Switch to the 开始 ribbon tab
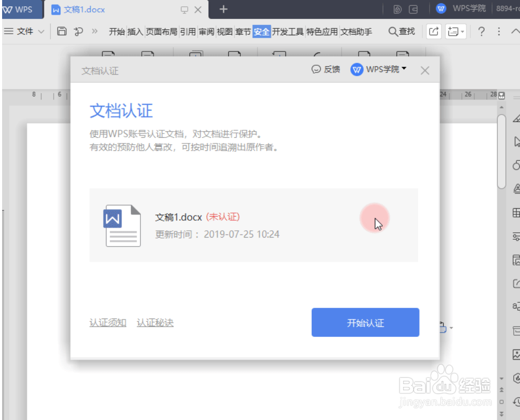Screen dimensions: 520x420 (117, 32)
